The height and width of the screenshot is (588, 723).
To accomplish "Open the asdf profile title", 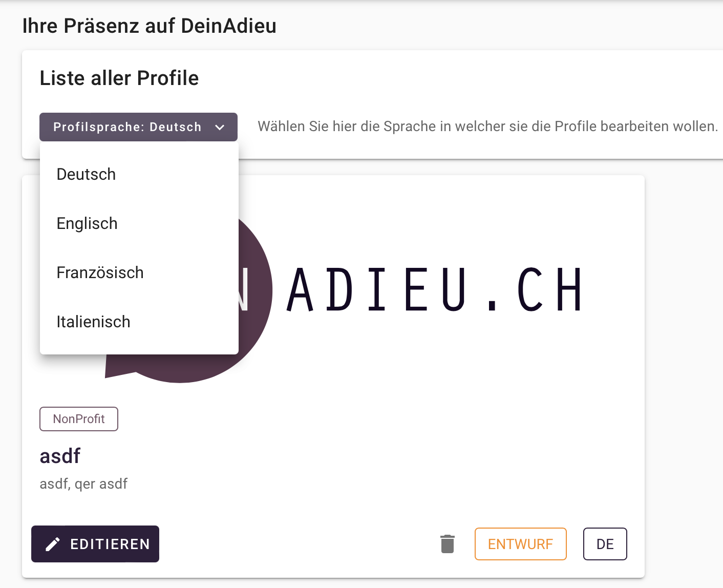I will tap(60, 456).
